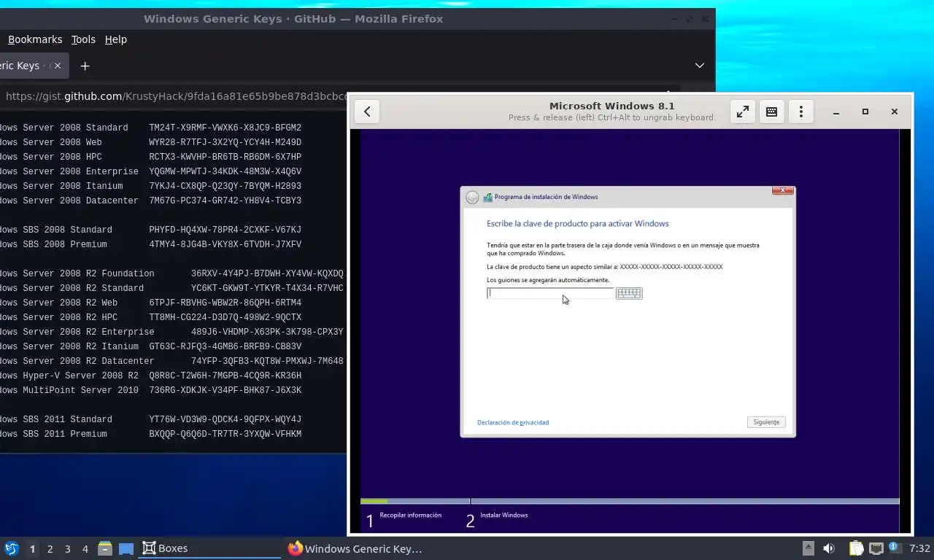Click the SBS 2008 Standard key PHYFD-HQ4XW
This screenshot has height=560, width=934.
225,230
